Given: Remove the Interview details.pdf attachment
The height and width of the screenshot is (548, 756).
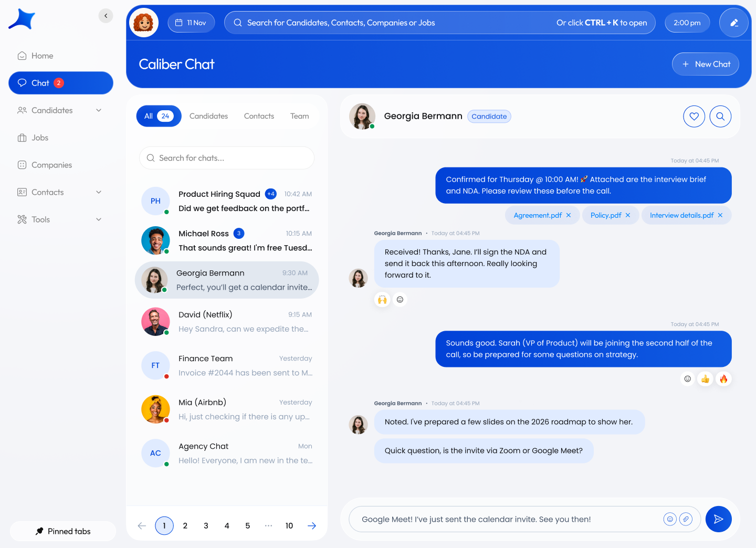Looking at the screenshot, I should (x=720, y=215).
